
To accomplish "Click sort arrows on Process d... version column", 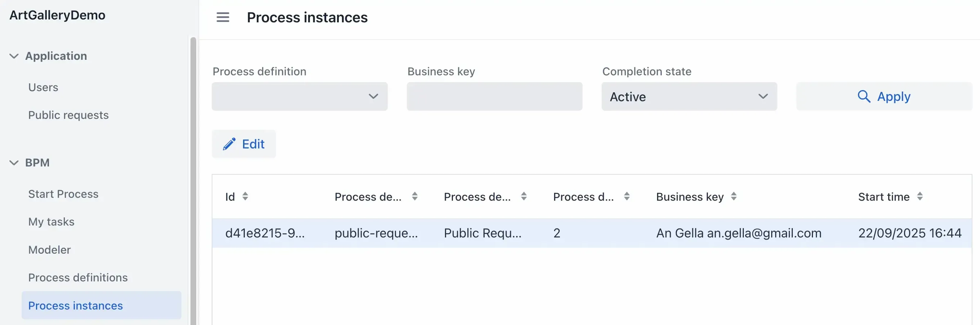I will pos(626,196).
